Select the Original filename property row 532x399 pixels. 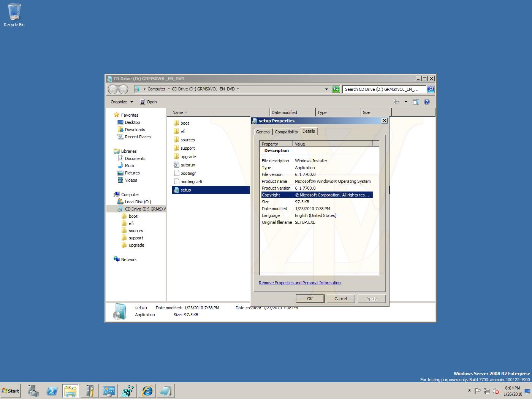click(x=317, y=222)
